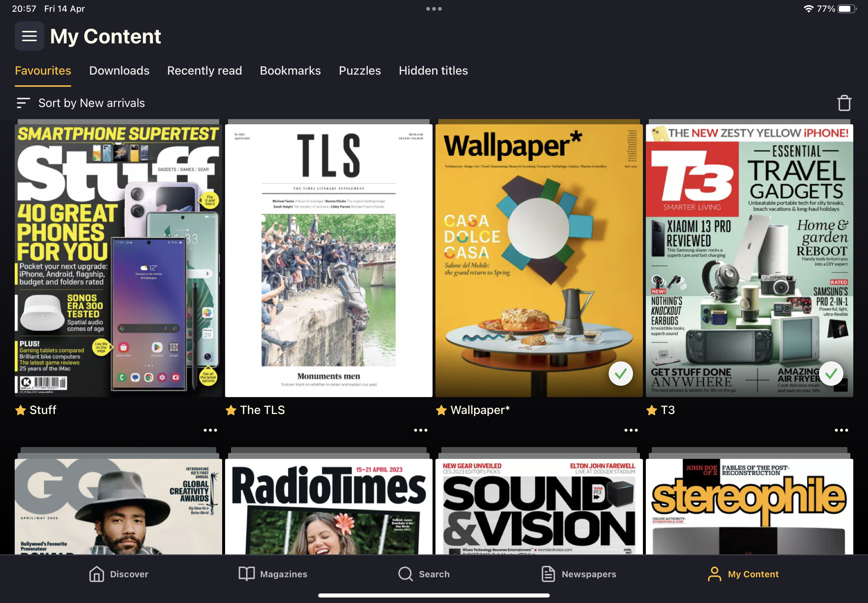Open the GQ magazine cover
The height and width of the screenshot is (603, 868).
coord(118,506)
